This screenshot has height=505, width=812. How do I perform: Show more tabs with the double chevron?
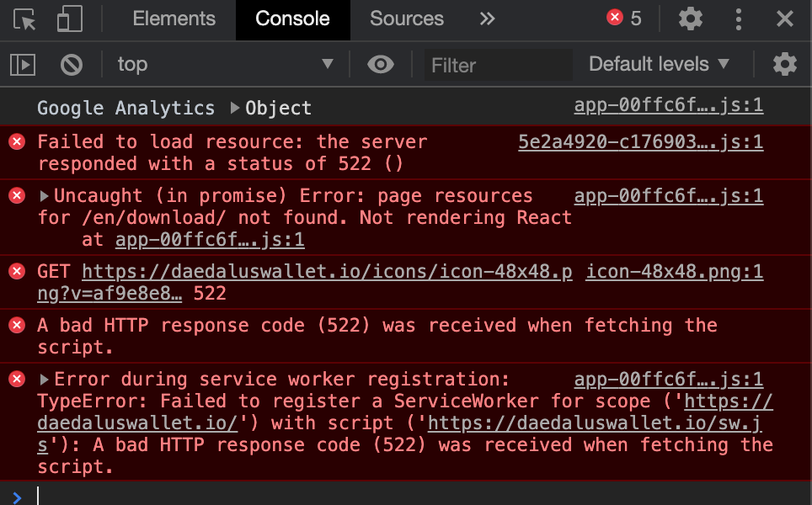pyautogui.click(x=487, y=19)
